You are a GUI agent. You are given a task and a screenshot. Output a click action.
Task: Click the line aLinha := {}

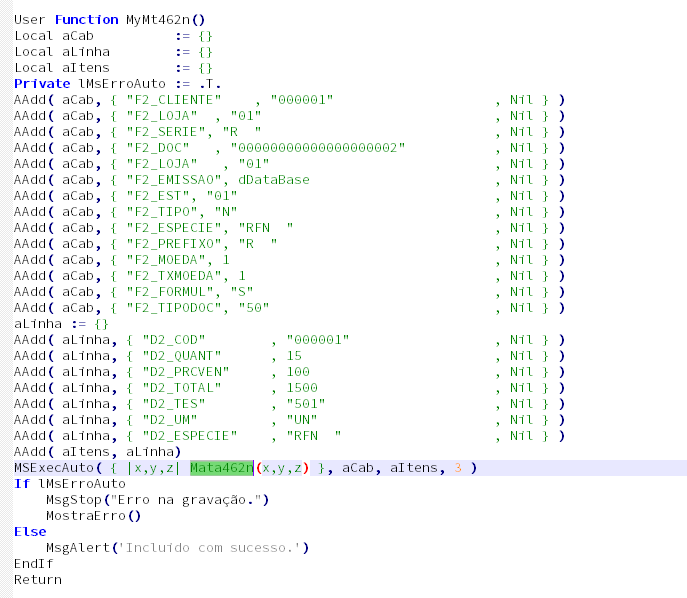pyautogui.click(x=61, y=324)
